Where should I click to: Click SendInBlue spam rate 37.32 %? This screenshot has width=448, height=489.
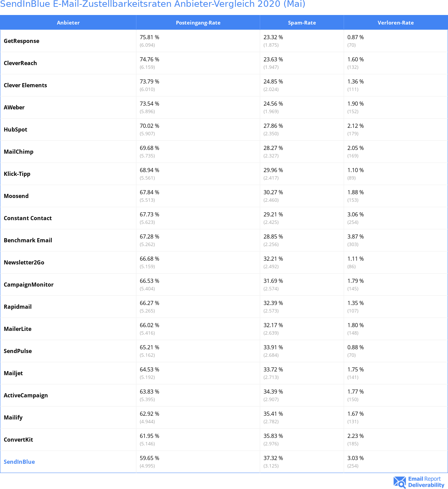[273, 458]
